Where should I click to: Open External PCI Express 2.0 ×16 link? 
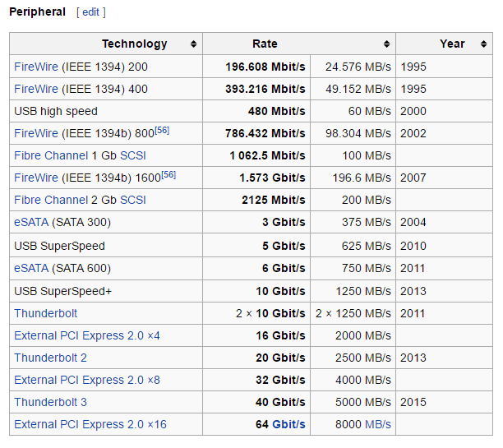pos(90,425)
